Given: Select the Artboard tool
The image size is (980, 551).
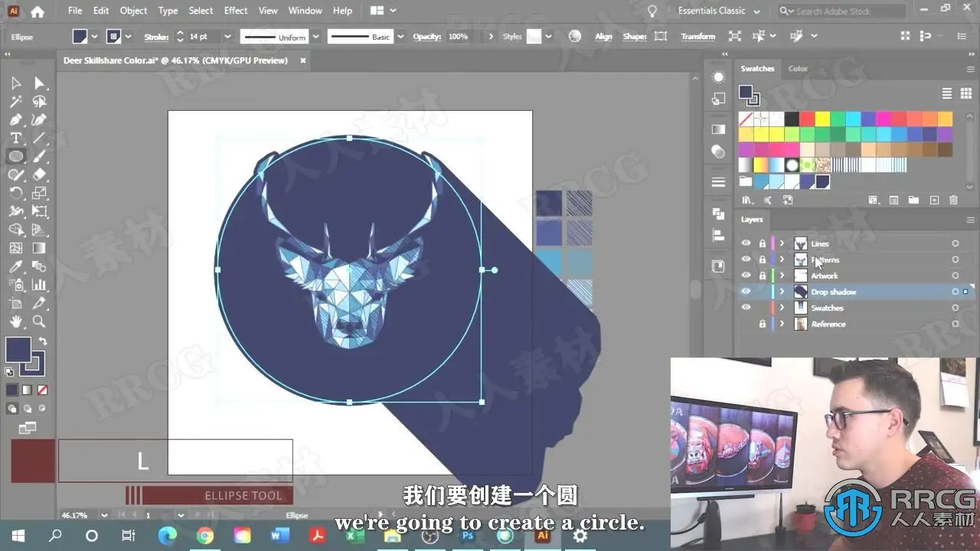Looking at the screenshot, I should (16, 303).
